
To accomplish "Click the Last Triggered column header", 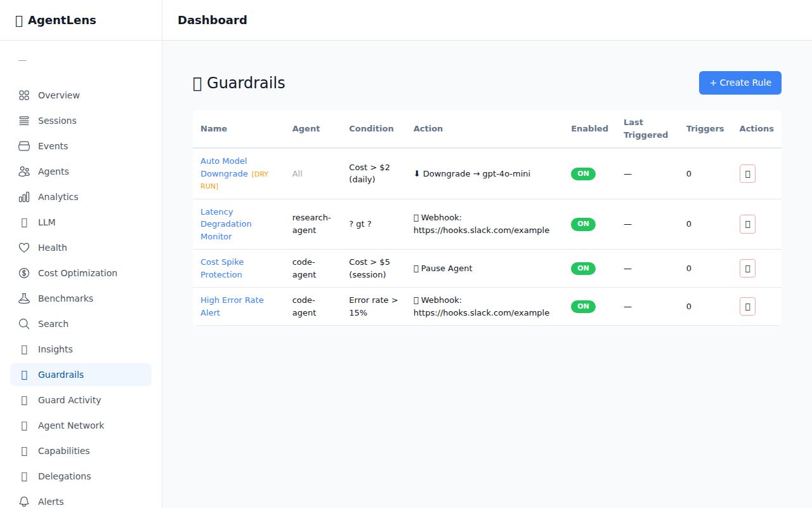I will point(646,128).
